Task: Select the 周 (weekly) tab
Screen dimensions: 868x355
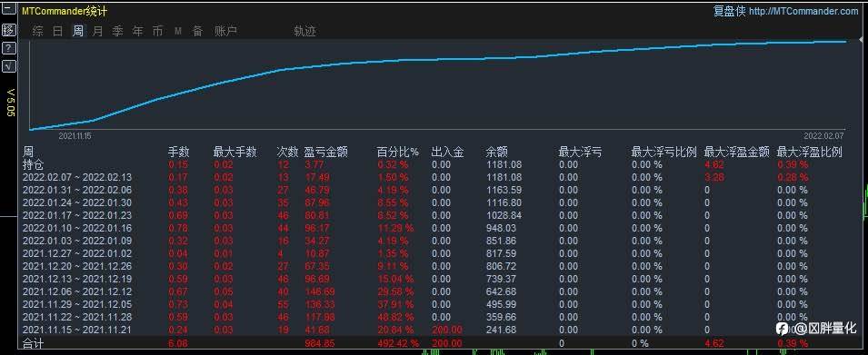Action: (x=78, y=32)
